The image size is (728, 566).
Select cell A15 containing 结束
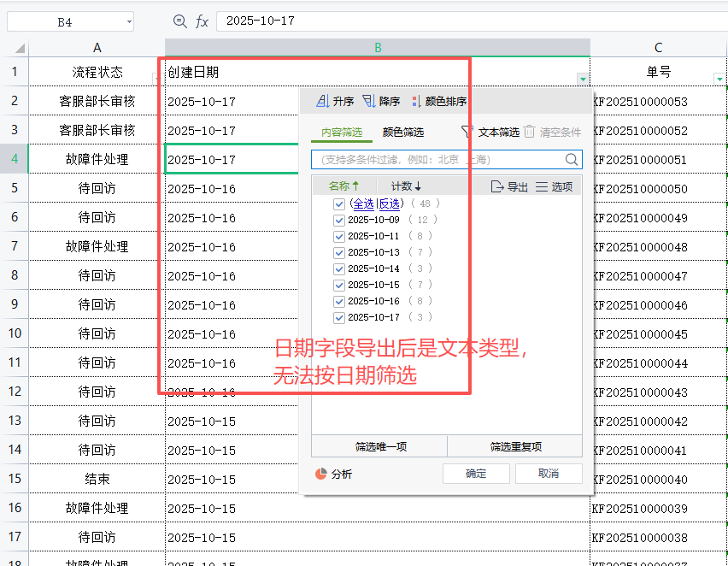[97, 479]
